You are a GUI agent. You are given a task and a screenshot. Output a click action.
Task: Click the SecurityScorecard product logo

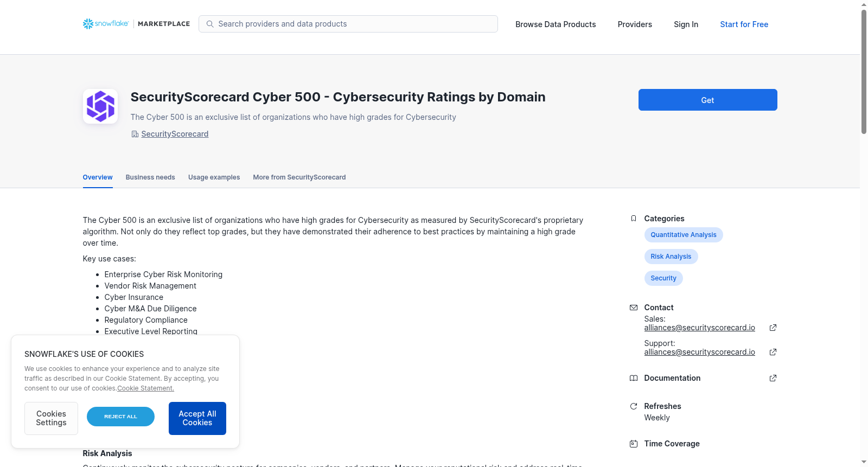100,106
